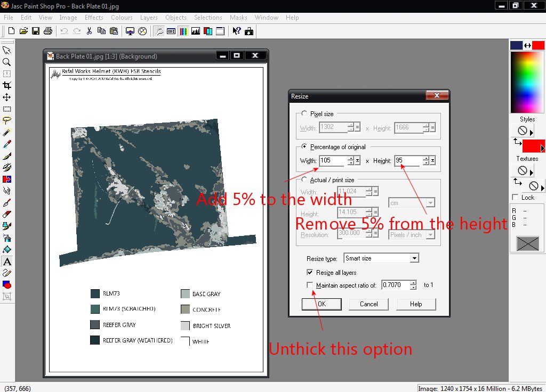
Task: Select the Eraser tool
Action: [6, 214]
